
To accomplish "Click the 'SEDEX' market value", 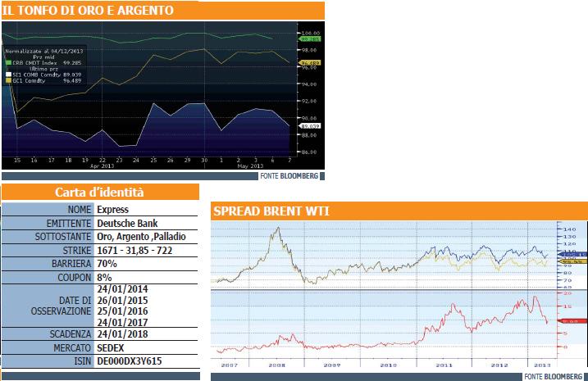I will pos(110,348).
